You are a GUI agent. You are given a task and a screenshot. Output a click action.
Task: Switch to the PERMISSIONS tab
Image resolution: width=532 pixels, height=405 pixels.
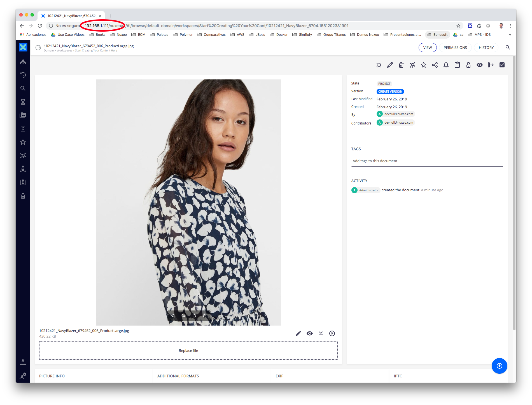click(455, 48)
